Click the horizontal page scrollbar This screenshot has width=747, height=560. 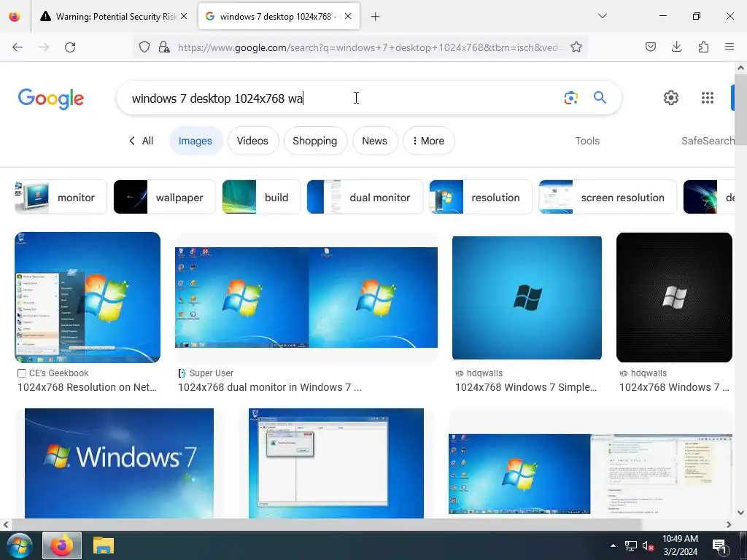coord(327,524)
